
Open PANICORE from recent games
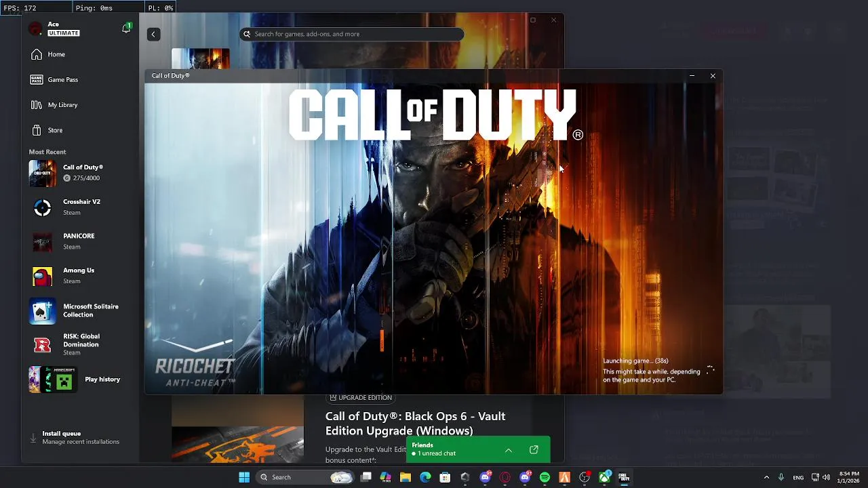click(80, 241)
